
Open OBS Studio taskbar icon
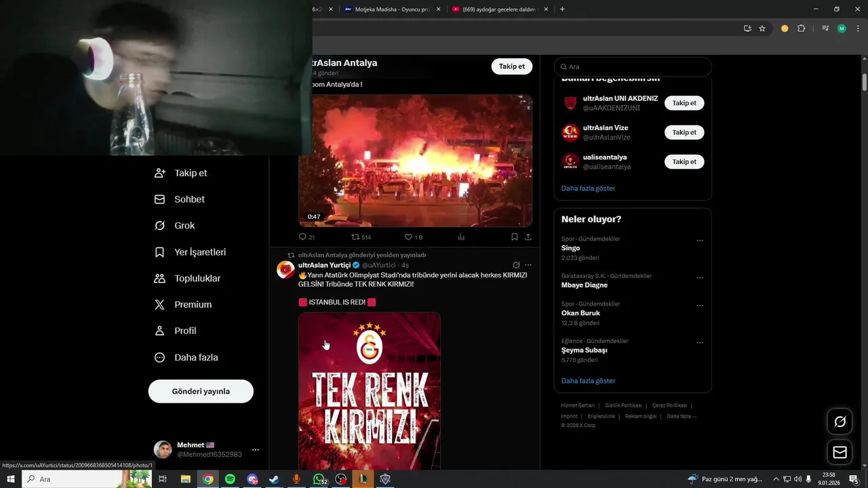tap(341, 479)
